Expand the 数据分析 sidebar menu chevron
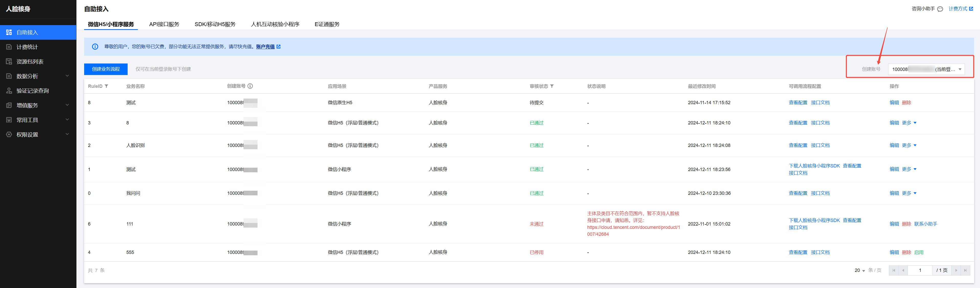Image resolution: width=980 pixels, height=288 pixels. (67, 76)
